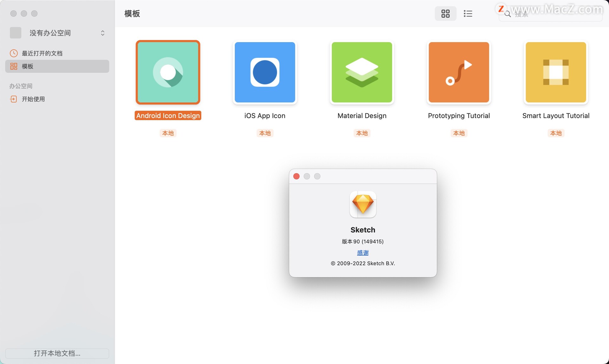Close the About Sketch window
Screen dimensions: 609x364
pos(297,176)
